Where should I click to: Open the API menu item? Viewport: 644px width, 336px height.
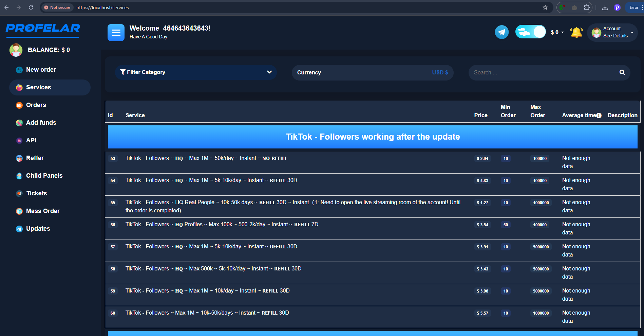coord(31,140)
